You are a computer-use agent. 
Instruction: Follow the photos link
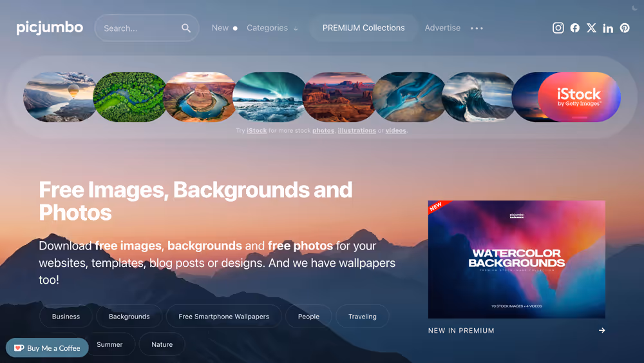[323, 130]
